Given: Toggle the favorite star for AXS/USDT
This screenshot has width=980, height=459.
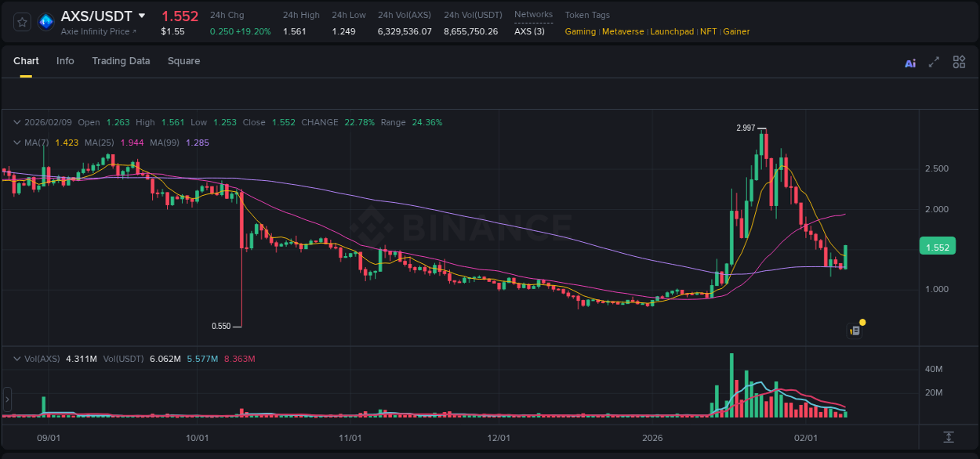Looking at the screenshot, I should click(x=21, y=21).
